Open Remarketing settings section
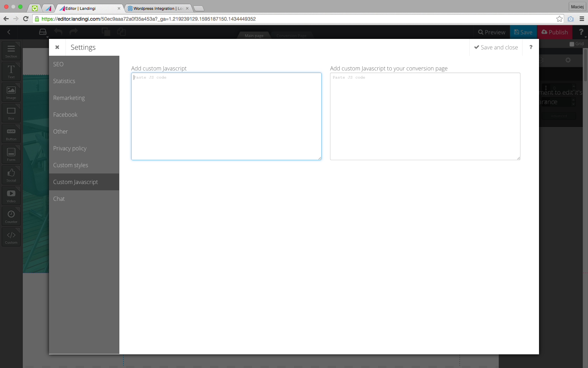This screenshot has height=368, width=588. pyautogui.click(x=84, y=98)
